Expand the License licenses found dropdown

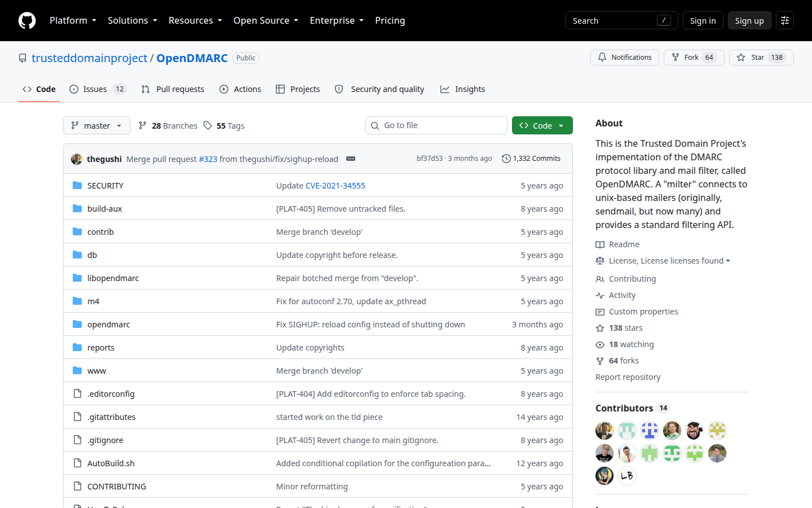[663, 261]
